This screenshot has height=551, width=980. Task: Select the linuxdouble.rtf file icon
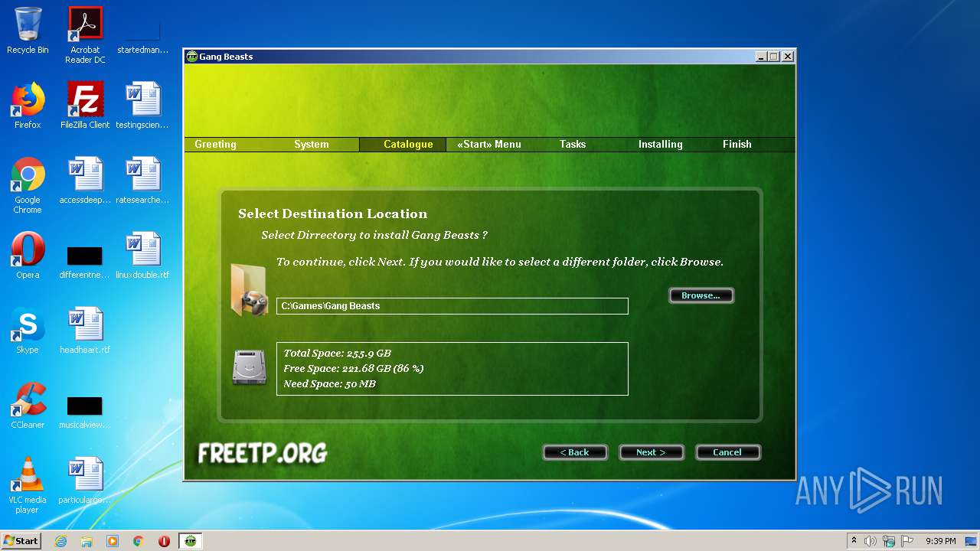[x=142, y=256]
